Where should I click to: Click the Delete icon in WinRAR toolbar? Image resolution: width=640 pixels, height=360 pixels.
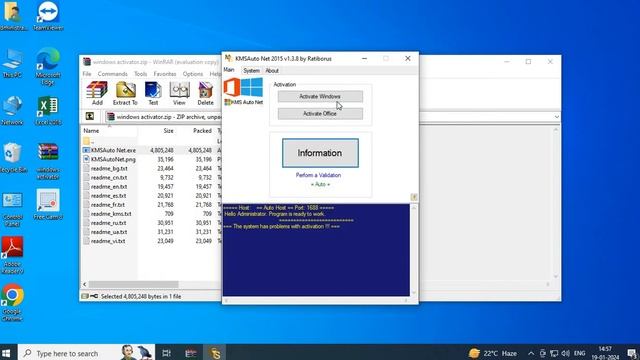[x=205, y=93]
